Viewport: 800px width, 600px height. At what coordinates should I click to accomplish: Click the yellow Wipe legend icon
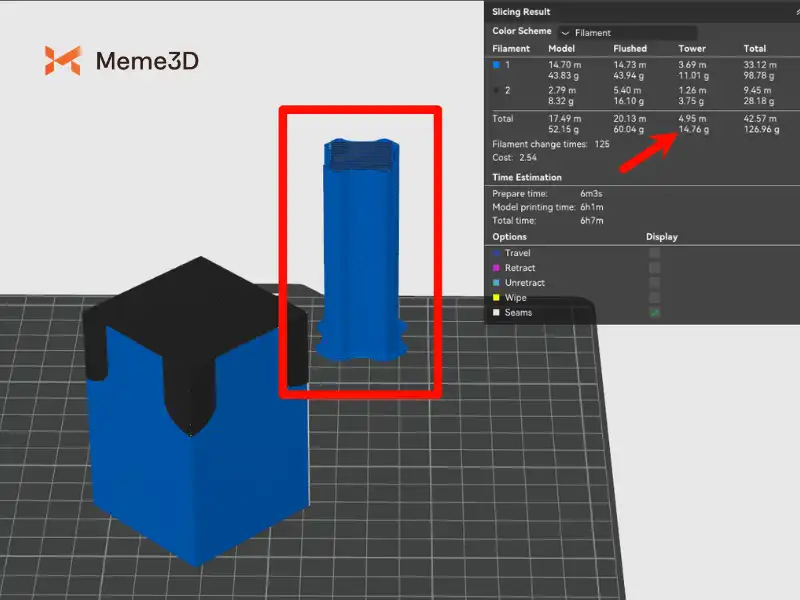(x=497, y=298)
